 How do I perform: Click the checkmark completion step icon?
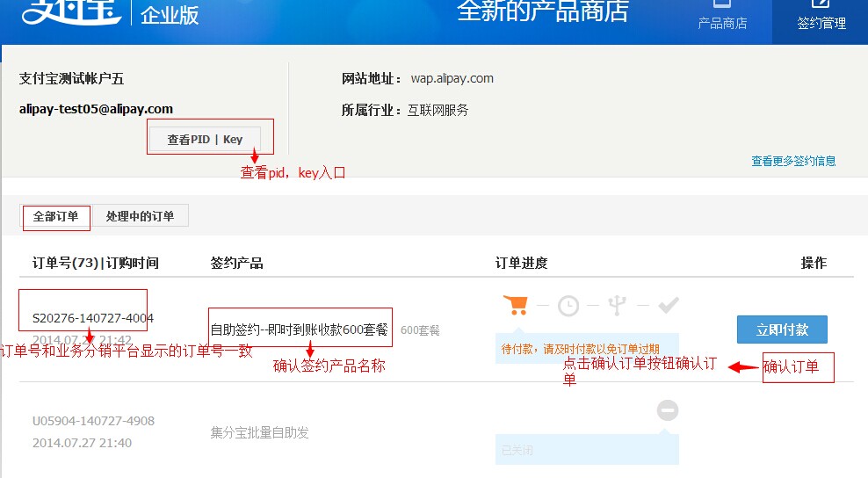669,305
